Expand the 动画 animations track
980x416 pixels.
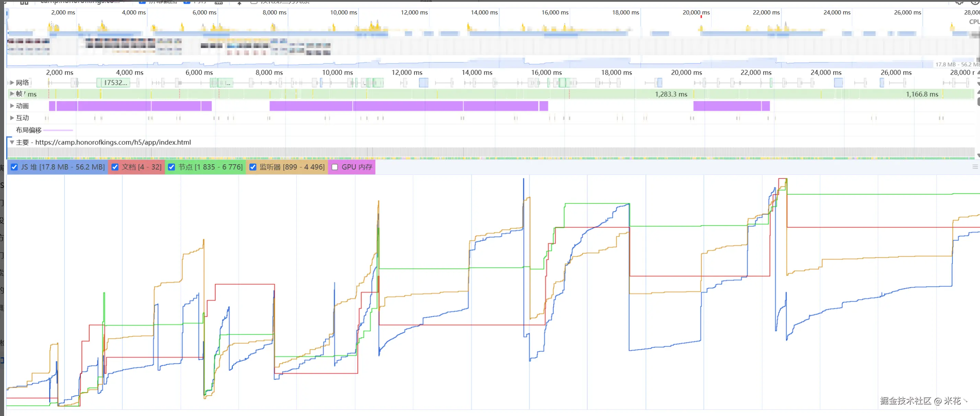tap(12, 106)
